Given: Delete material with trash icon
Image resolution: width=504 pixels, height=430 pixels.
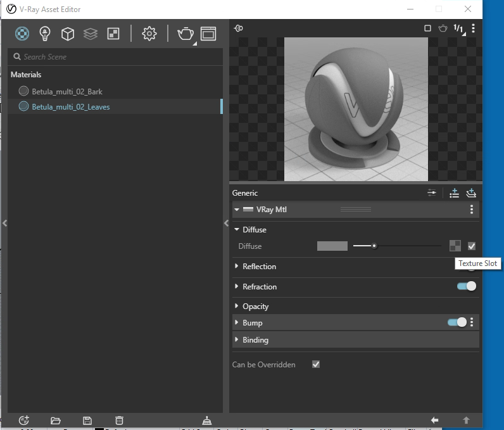Looking at the screenshot, I should (119, 420).
